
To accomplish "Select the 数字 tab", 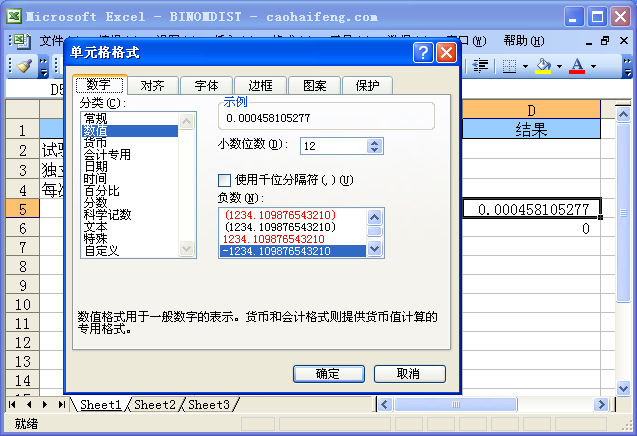I will click(x=99, y=85).
